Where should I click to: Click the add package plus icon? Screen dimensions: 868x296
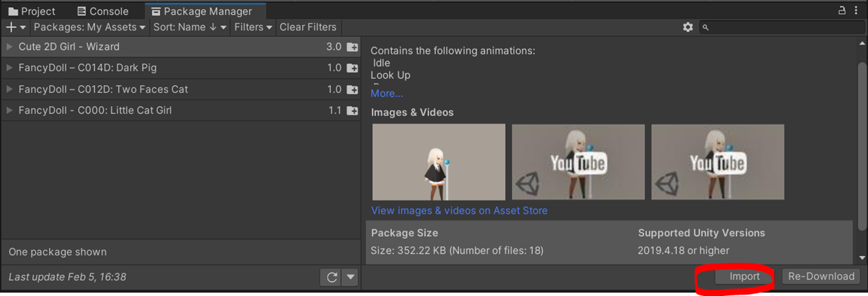(11, 27)
